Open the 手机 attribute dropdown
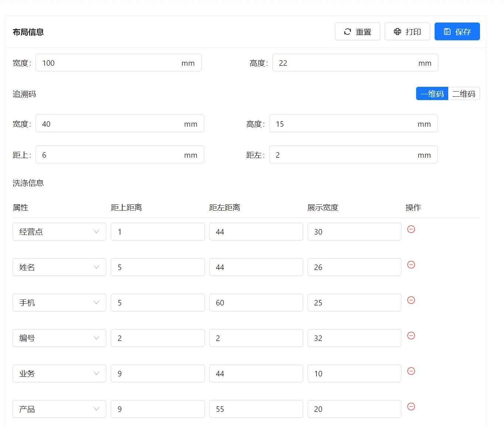The width and height of the screenshot is (504, 427). 59,303
